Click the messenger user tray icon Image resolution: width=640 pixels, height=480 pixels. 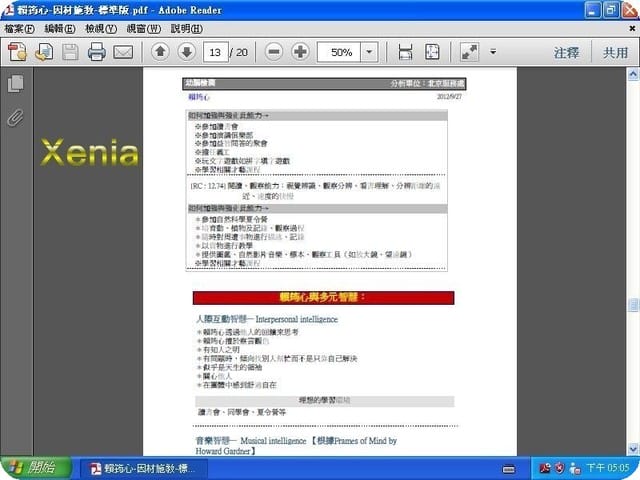(575, 468)
